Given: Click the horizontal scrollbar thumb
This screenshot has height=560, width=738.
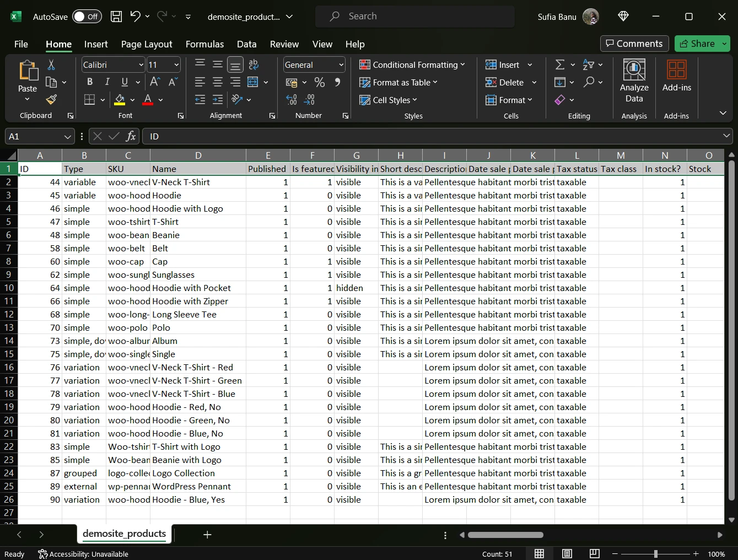Looking at the screenshot, I should [505, 535].
